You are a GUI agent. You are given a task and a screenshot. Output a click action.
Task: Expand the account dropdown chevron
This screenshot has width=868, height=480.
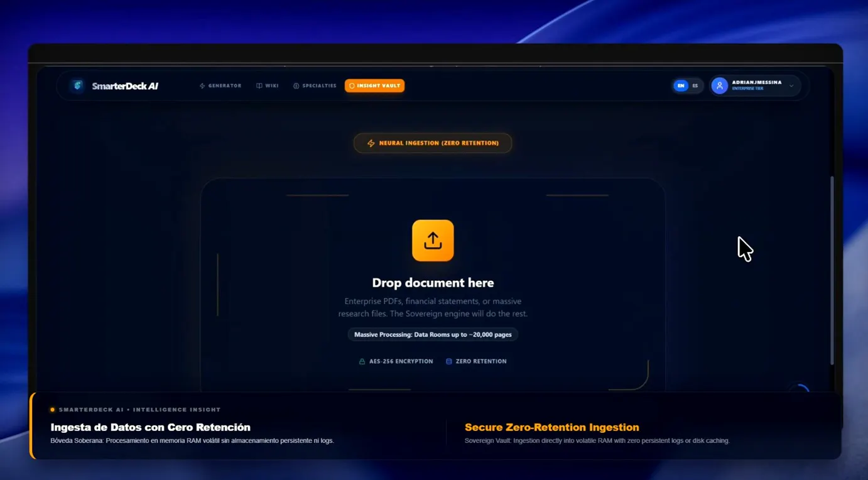click(791, 85)
